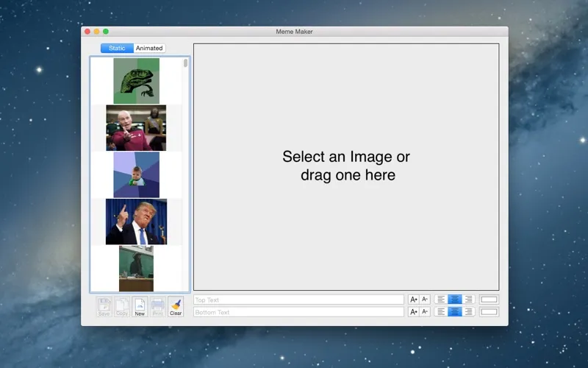Right-align the top text
The image size is (588, 368).
[x=468, y=300]
